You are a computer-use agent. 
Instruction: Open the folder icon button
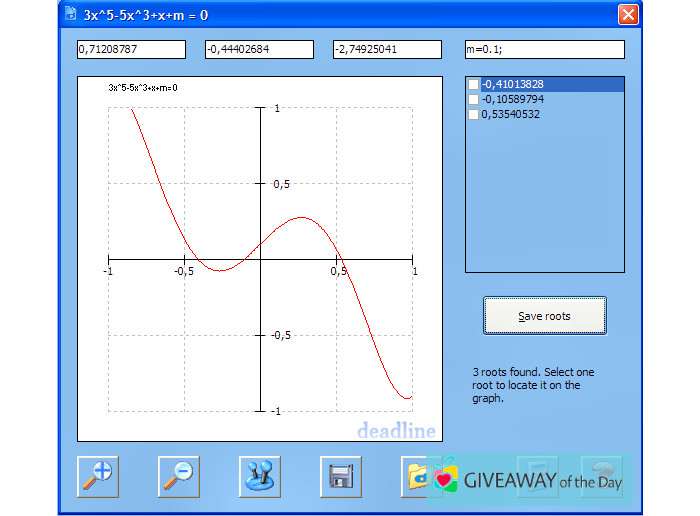pos(414,476)
